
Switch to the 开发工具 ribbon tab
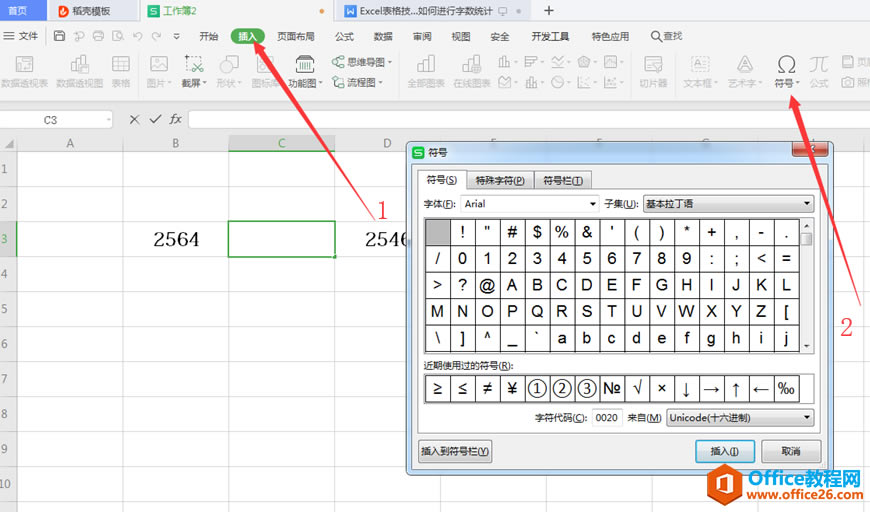[x=550, y=37]
